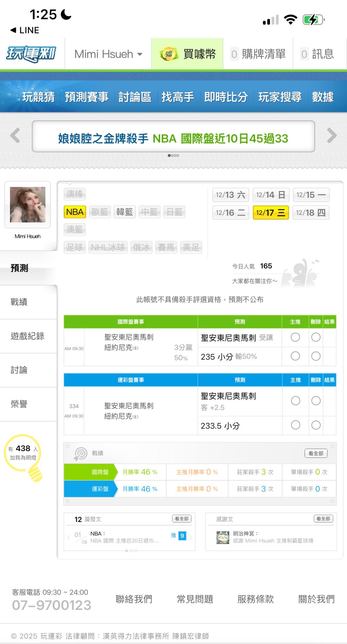This screenshot has height=644, width=347.
Task: Open the 常見問題 footer link
Action: [x=195, y=599]
